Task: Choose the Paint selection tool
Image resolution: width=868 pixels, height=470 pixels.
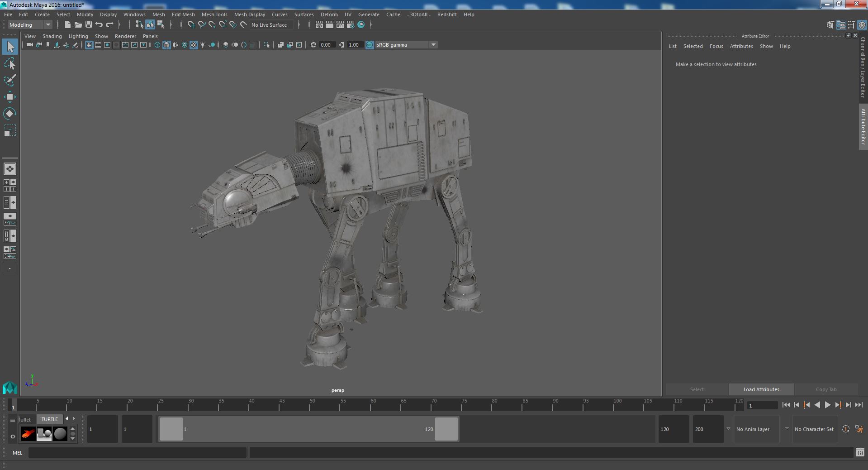Action: [10, 81]
